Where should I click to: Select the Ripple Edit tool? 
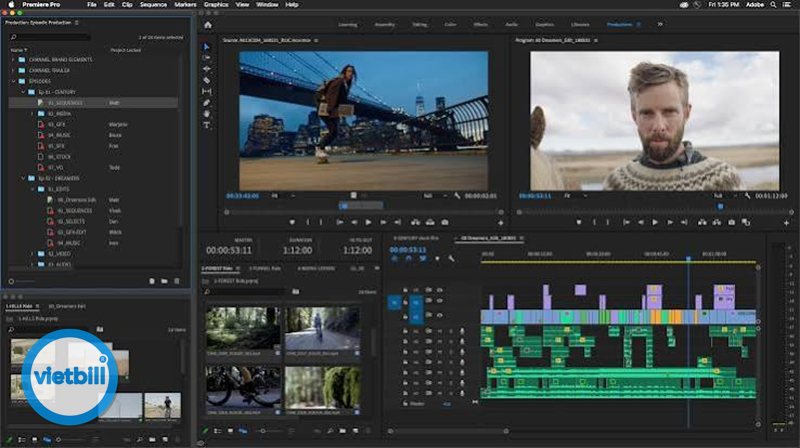(x=206, y=69)
